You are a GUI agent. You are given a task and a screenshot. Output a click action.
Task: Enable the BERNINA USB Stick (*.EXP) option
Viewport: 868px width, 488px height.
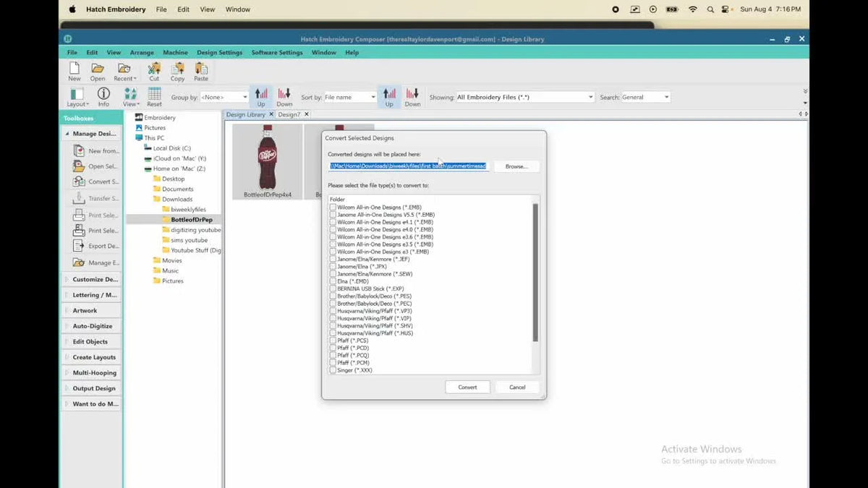click(x=333, y=288)
